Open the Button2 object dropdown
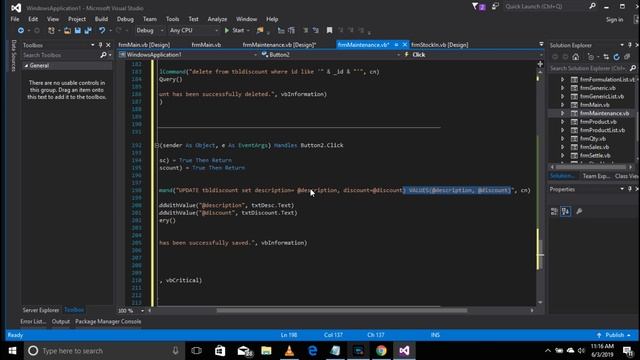The height and width of the screenshot is (360, 640). 331,55
